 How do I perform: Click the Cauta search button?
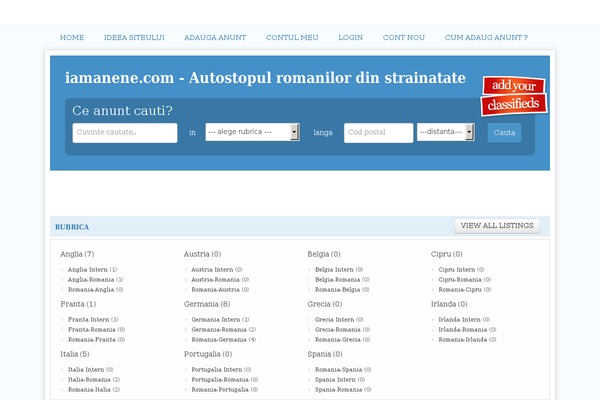[504, 132]
